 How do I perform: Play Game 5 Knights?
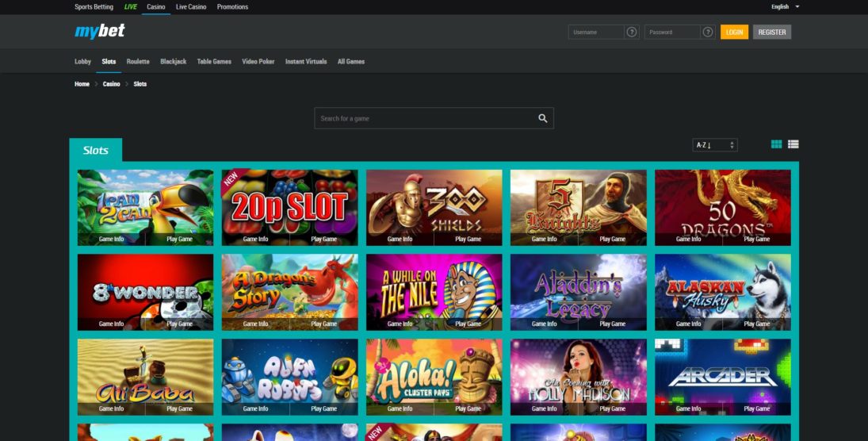click(613, 240)
